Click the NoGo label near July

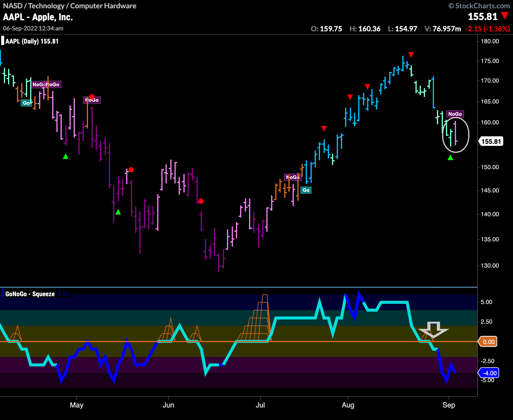292,177
